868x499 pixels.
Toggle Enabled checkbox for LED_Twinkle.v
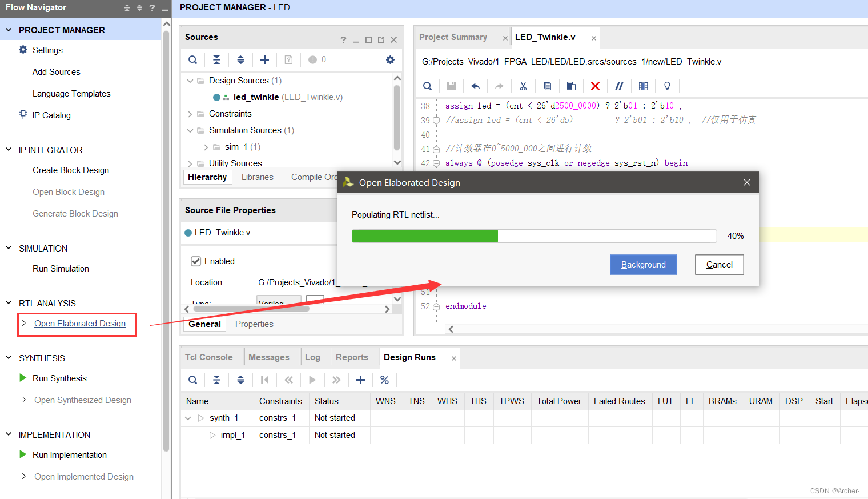[x=196, y=261]
